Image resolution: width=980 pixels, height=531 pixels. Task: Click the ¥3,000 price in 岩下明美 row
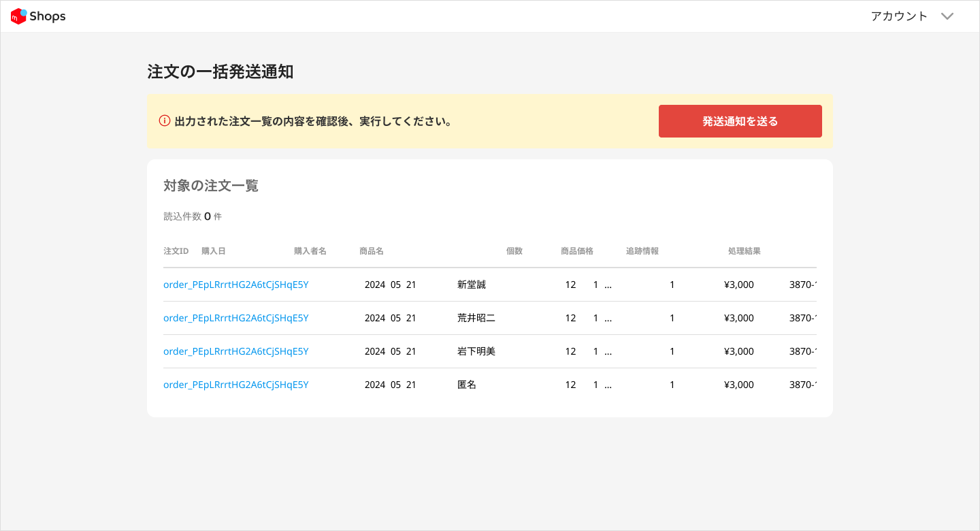739,351
